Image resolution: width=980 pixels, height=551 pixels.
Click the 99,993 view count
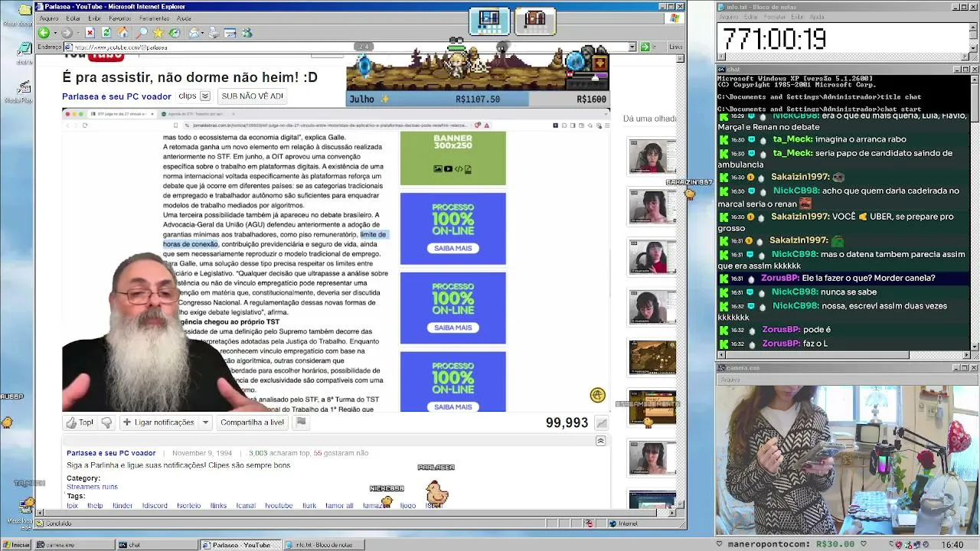(x=567, y=422)
